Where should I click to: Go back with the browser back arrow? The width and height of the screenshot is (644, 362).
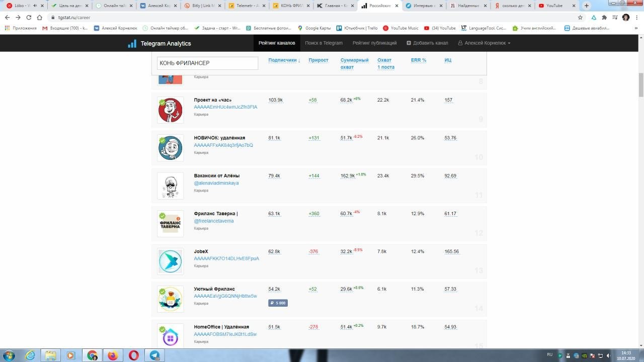7,17
